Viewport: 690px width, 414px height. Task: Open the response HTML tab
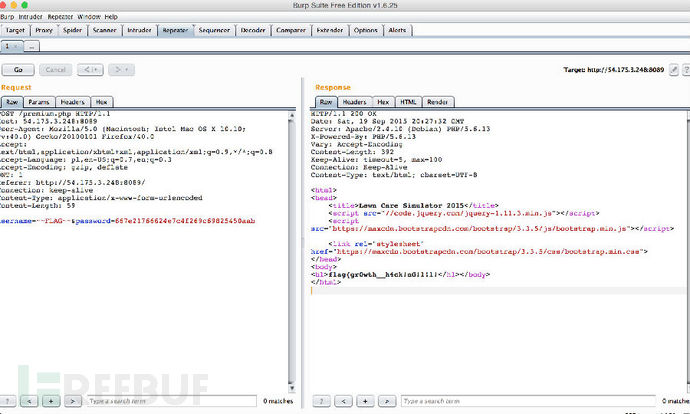coord(408,102)
